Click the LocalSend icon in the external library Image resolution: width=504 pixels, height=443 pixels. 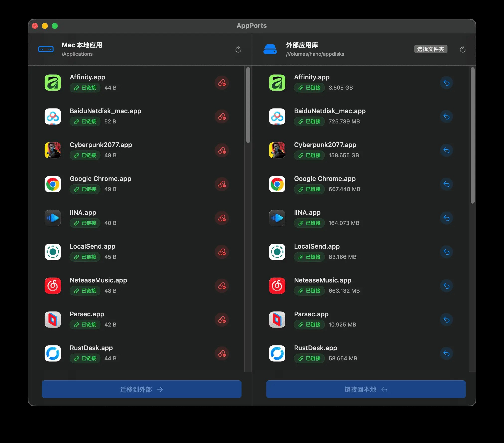click(277, 252)
